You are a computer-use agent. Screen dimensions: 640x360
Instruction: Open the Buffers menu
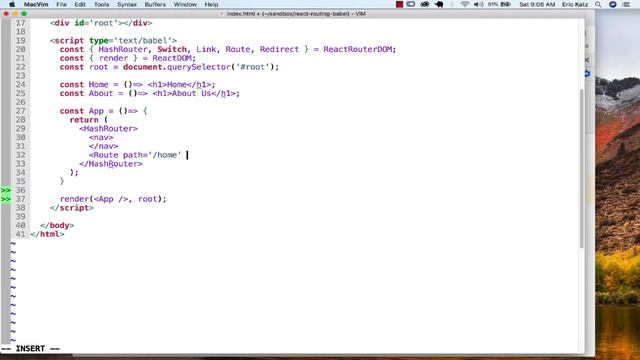(x=155, y=4)
